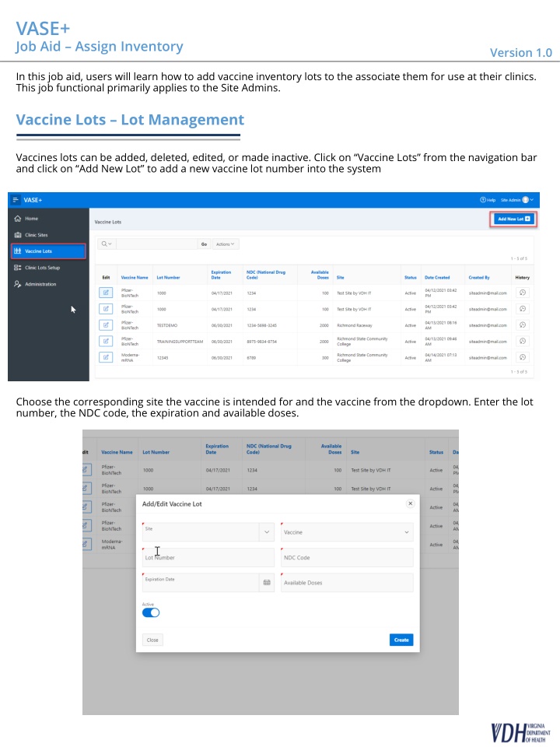Image resolution: width=560 pixels, height=747 pixels.
Task: Click the NDC value 1234-5698-3245
Action: pos(261,325)
